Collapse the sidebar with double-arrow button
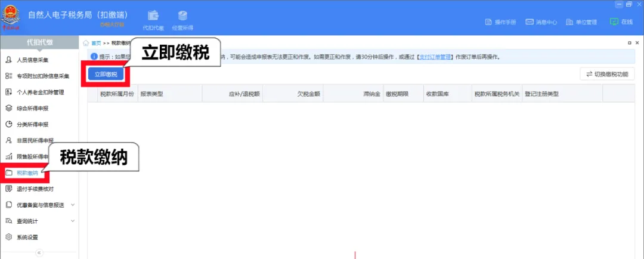Image resolution: width=644 pixels, height=259 pixels. (39, 252)
